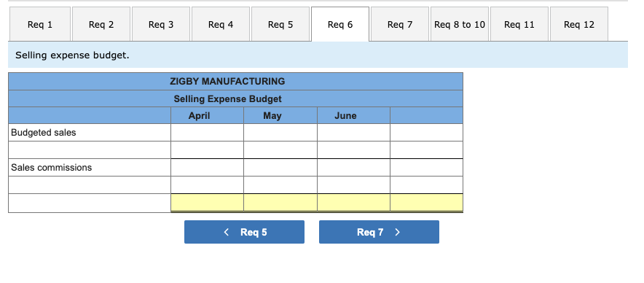The height and width of the screenshot is (283, 644).
Task: Click the Selling Expense Budget heading
Action: 227,99
